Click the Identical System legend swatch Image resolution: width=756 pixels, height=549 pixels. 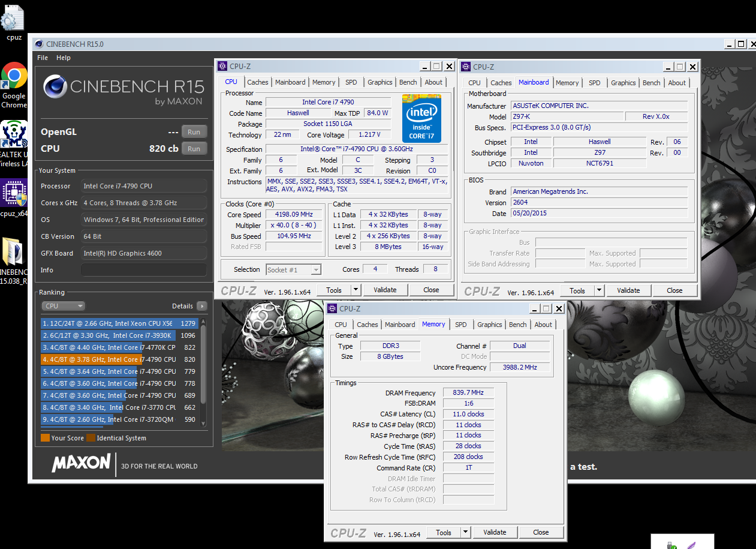[x=91, y=438]
